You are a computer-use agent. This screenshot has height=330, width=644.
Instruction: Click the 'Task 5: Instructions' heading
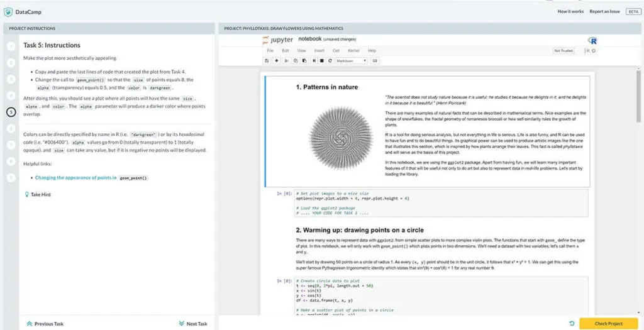click(x=52, y=45)
